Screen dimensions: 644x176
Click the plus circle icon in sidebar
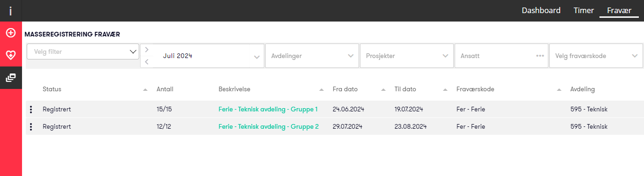11,33
